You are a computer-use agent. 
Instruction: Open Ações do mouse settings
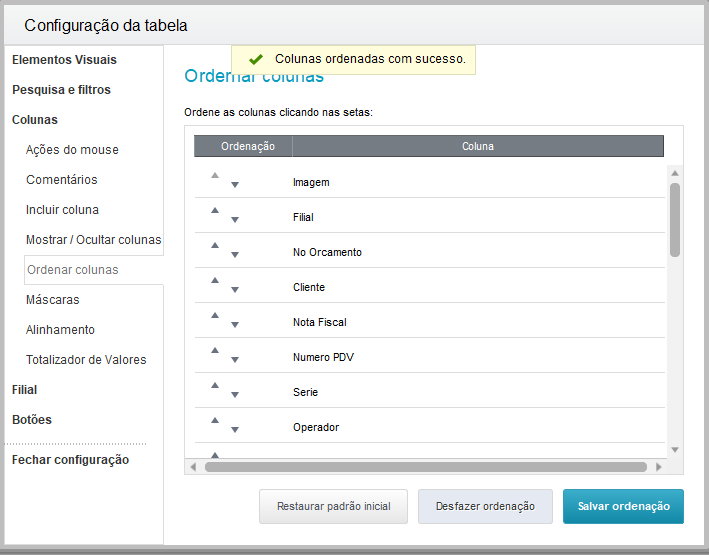pyautogui.click(x=72, y=150)
